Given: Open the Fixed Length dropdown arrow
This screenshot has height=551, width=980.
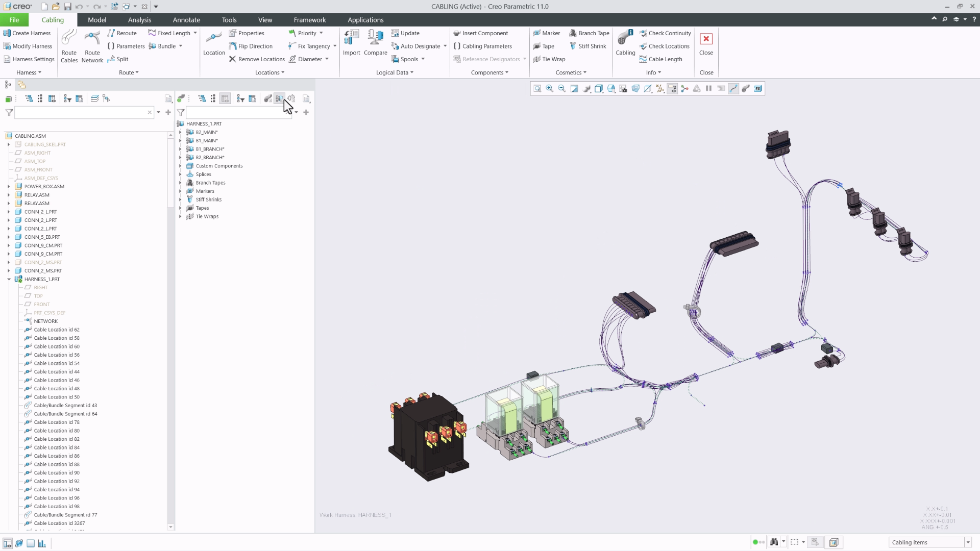Looking at the screenshot, I should (195, 33).
